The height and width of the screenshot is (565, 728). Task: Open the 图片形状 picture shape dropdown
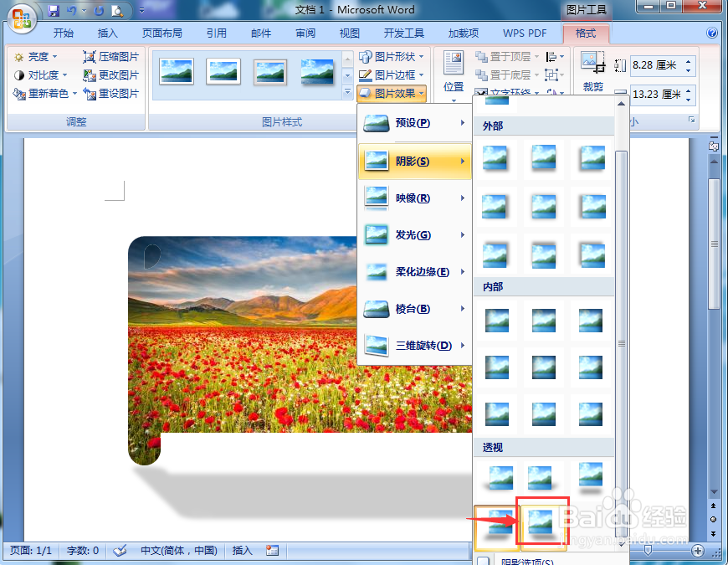coord(392,57)
